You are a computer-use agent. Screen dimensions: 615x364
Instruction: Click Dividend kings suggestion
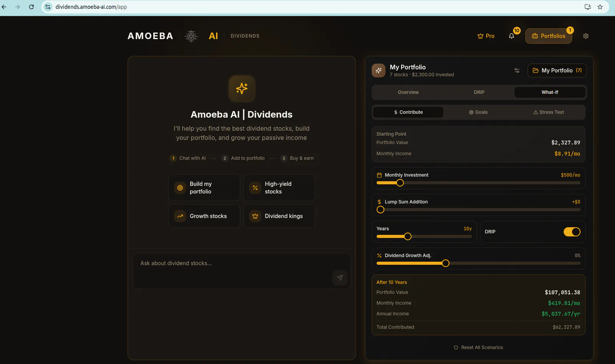pyautogui.click(x=279, y=216)
